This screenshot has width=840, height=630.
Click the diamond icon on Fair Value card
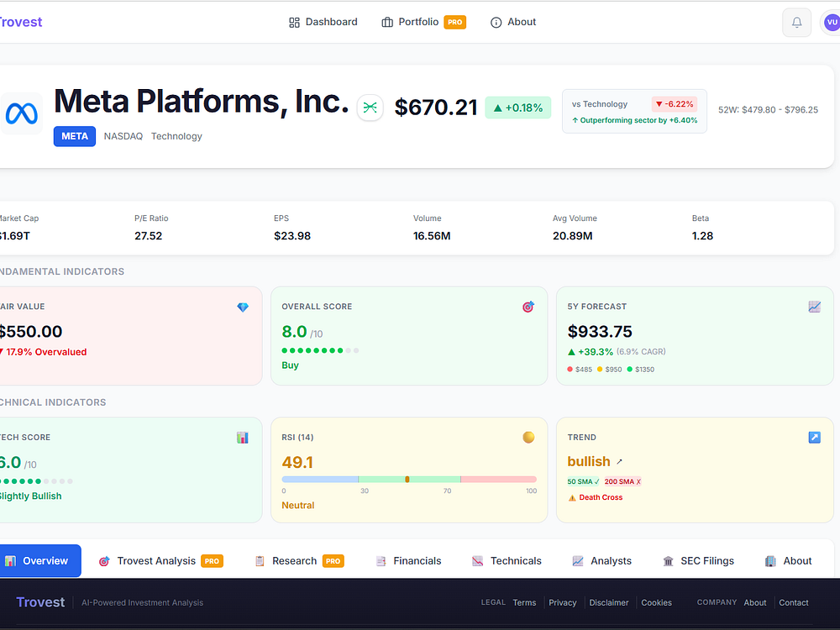point(243,307)
